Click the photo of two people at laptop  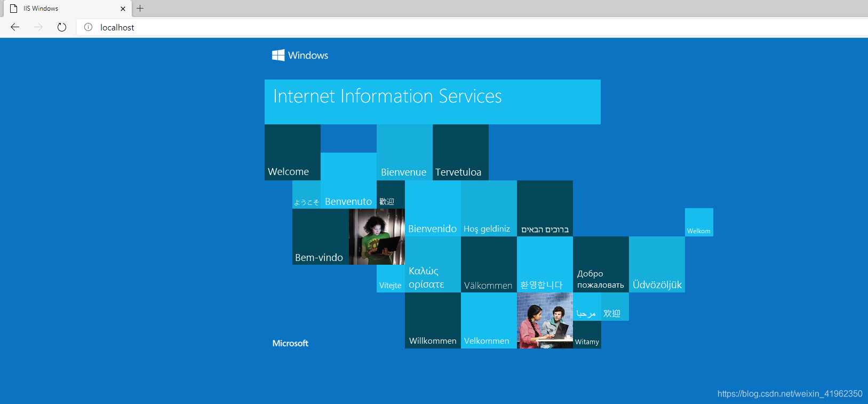[x=545, y=320]
